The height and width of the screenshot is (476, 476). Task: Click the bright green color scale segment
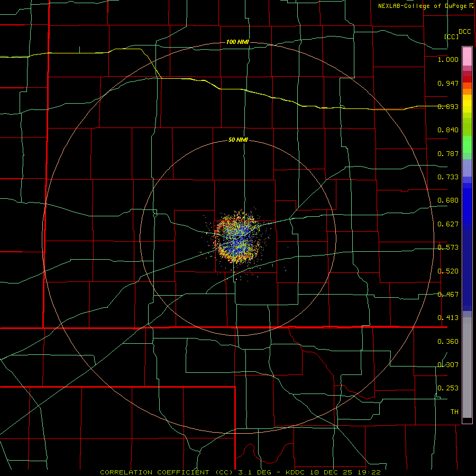pyautogui.click(x=467, y=144)
